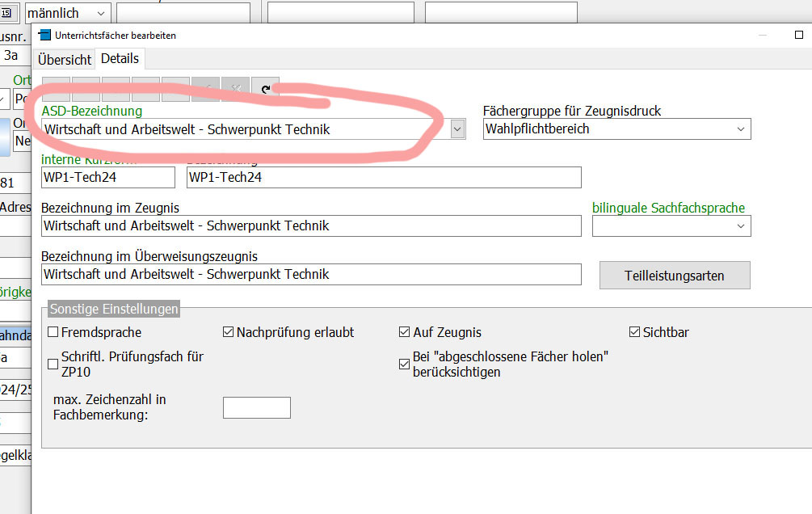Image resolution: width=812 pixels, height=514 pixels.
Task: Open the bilinguale Sachfachsprache dropdown
Action: point(741,226)
